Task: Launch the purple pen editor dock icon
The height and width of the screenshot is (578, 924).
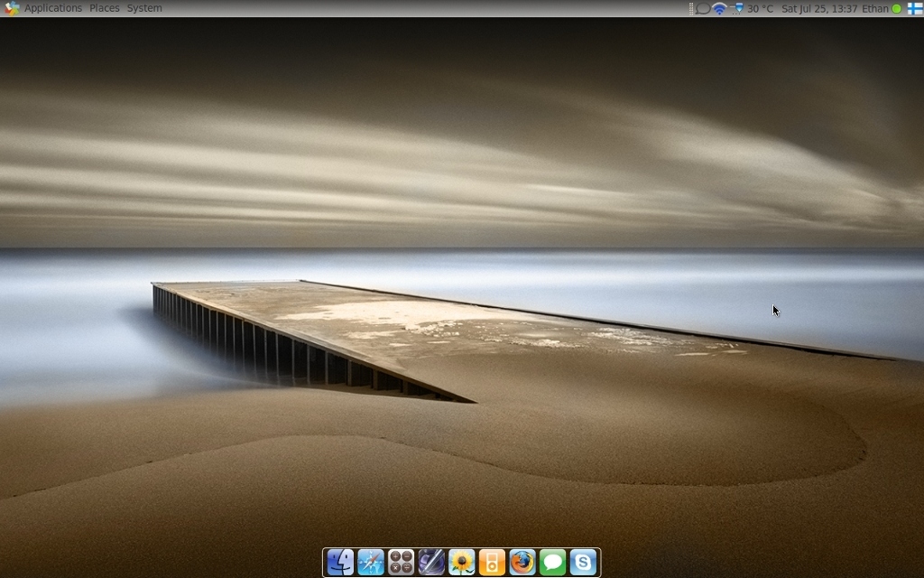Action: [x=431, y=562]
